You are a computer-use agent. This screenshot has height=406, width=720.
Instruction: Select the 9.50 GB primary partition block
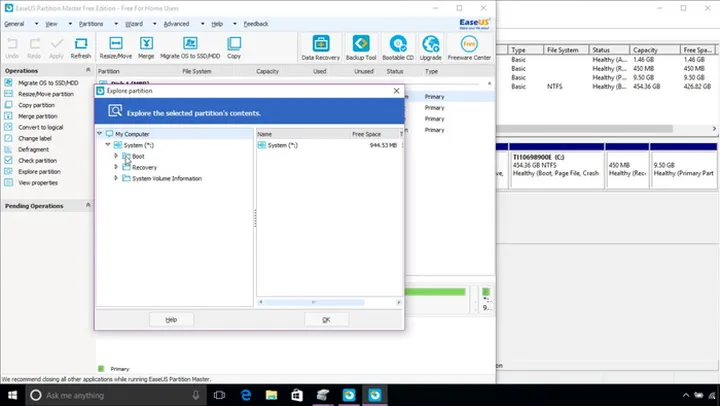click(684, 165)
